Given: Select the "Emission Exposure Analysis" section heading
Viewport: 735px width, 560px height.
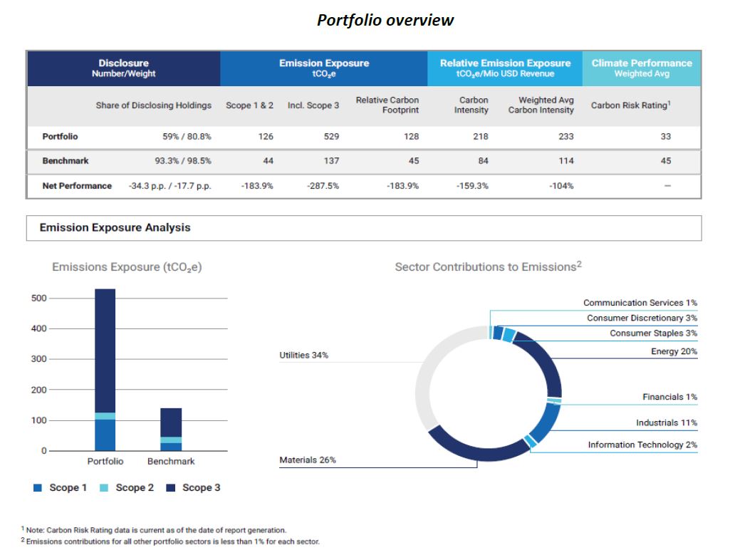Looking at the screenshot, I should [115, 227].
